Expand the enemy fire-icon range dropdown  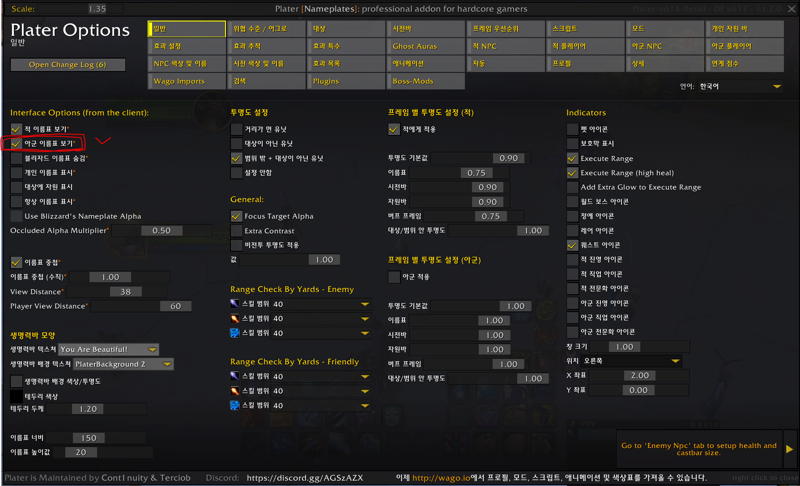(x=321, y=319)
